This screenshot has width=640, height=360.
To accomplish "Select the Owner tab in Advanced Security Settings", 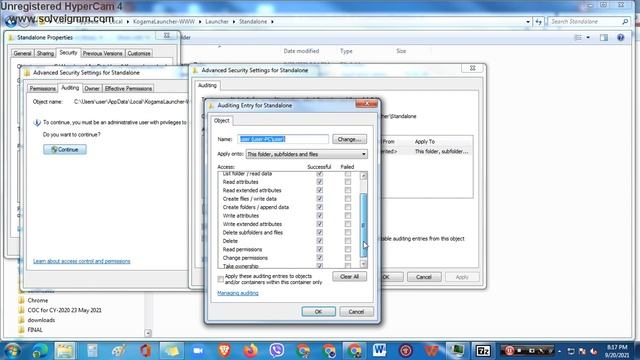I will 92,89.
